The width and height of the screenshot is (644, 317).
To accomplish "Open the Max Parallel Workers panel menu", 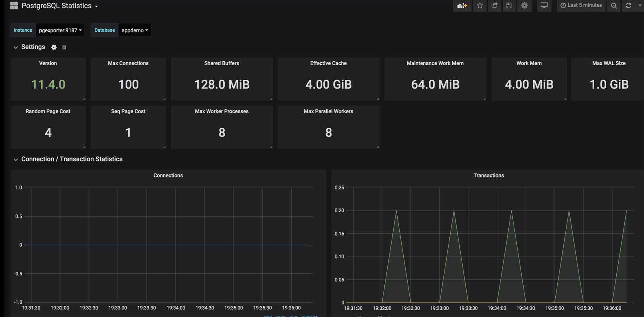I will tap(328, 111).
